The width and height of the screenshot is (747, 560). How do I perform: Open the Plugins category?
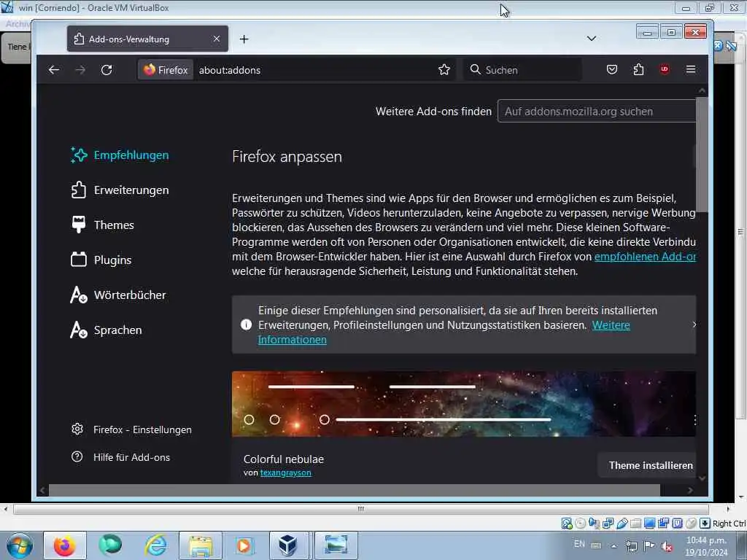click(x=101, y=260)
